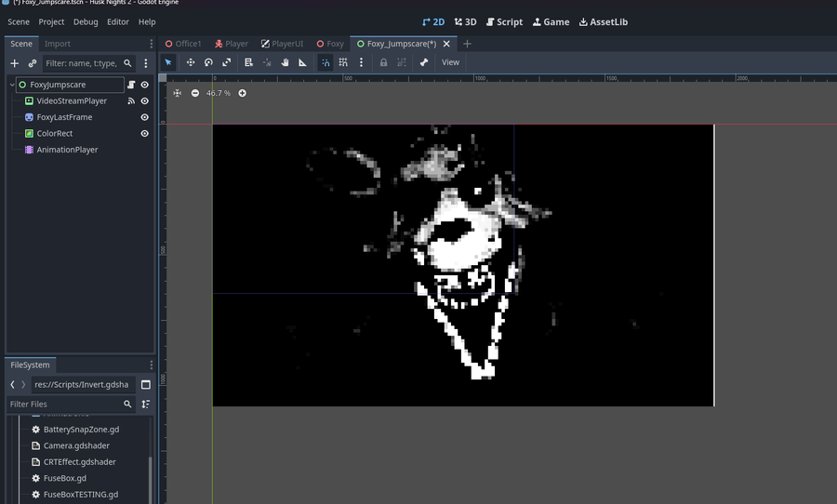The height and width of the screenshot is (504, 837).
Task: Lock the selected node
Action: tap(383, 62)
